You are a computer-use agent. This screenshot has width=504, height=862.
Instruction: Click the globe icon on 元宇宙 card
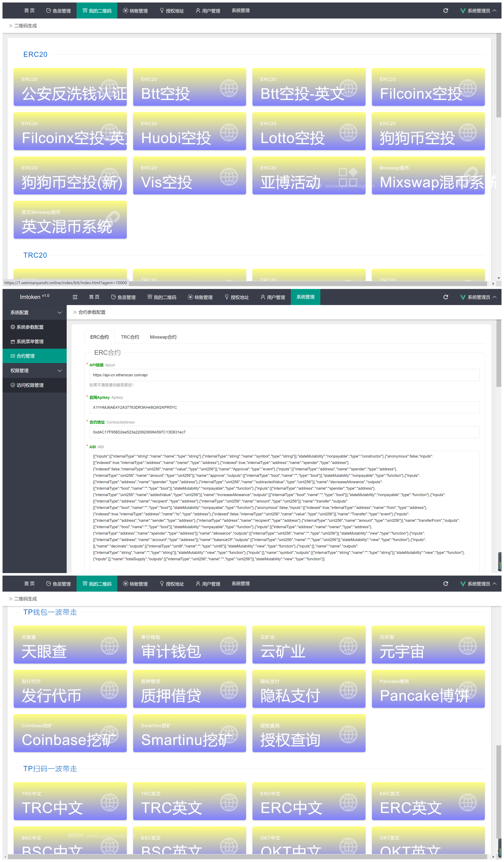pos(467,646)
